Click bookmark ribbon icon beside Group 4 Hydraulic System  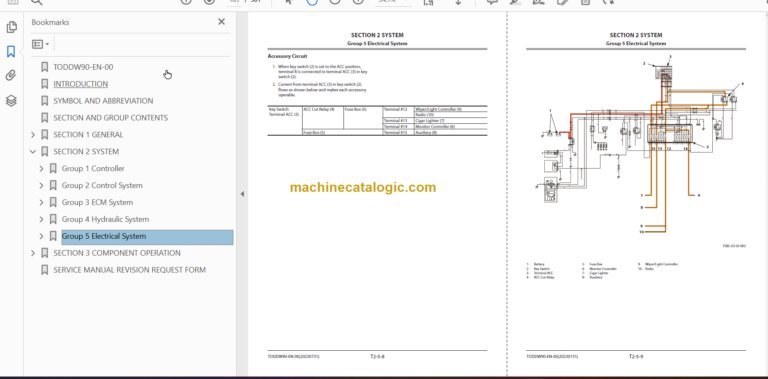pyautogui.click(x=53, y=219)
